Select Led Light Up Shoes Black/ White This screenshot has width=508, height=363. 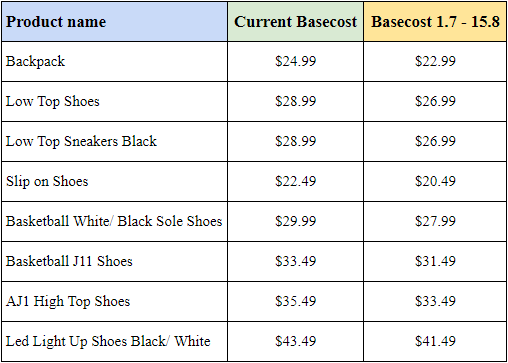(x=115, y=342)
